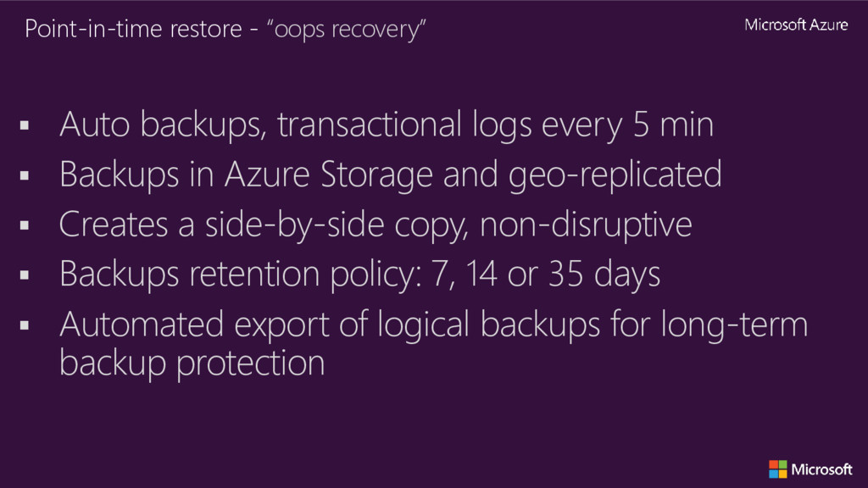Click the bullet marker before Backups in Azure Storage
Screen dimensions: 868x488
(25, 176)
